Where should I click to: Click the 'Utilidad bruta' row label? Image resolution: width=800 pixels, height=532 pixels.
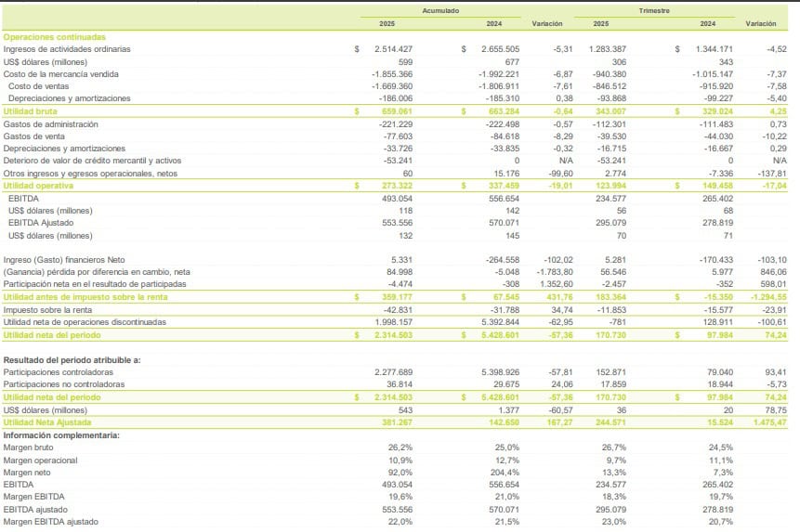[x=30, y=111]
